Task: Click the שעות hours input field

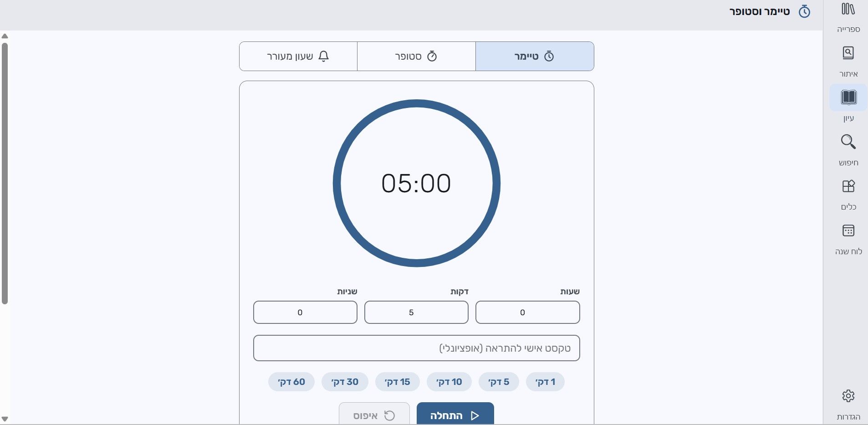Action: (528, 312)
